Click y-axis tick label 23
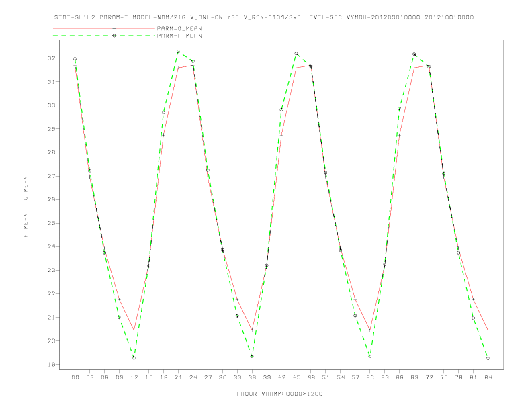 (52, 270)
